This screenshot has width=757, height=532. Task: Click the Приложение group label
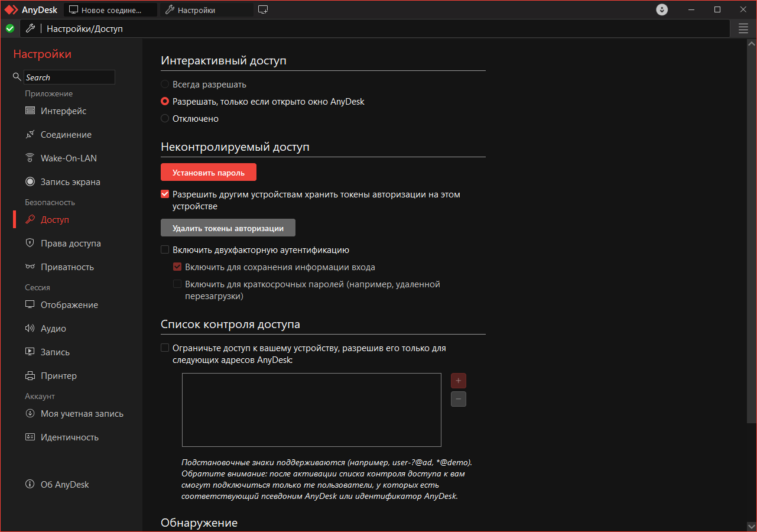tap(49, 93)
